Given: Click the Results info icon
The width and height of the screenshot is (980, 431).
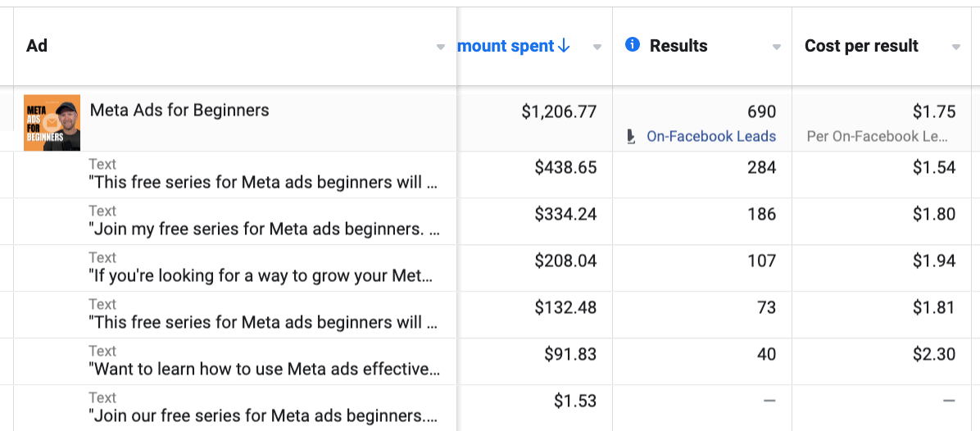Looking at the screenshot, I should point(633,45).
